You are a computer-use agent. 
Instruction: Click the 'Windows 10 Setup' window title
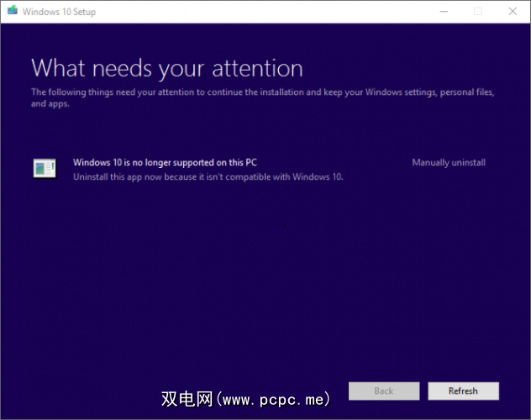click(59, 12)
